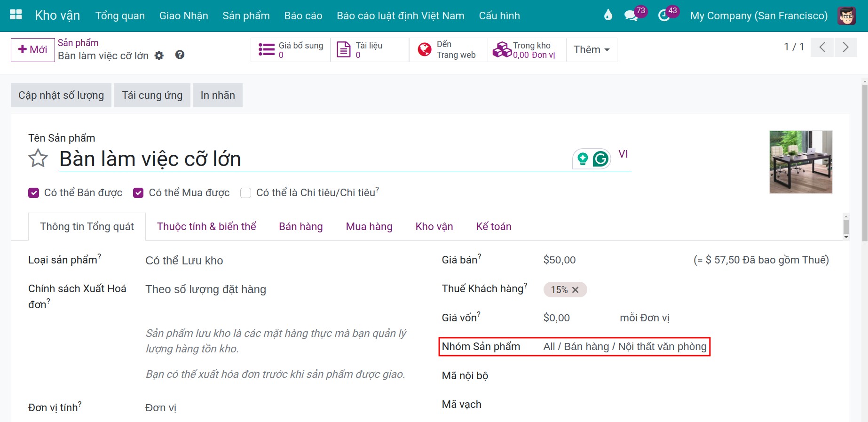The height and width of the screenshot is (422, 868).
Task: Open the Sản phẩm breadcrumb link
Action: (x=78, y=43)
